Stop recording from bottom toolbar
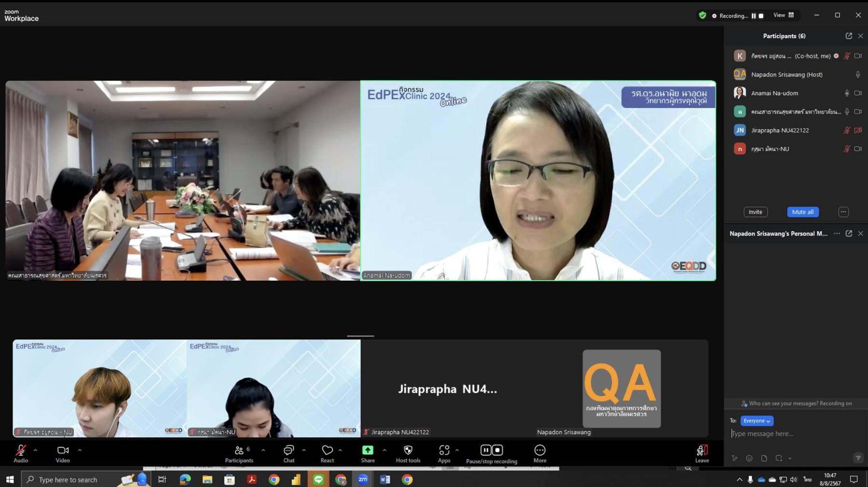 [498, 450]
